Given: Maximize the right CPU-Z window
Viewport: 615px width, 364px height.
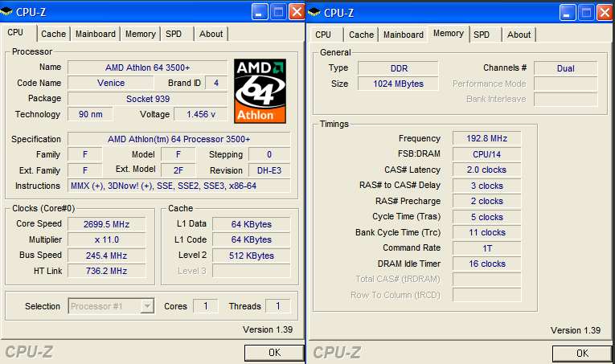Looking at the screenshot, I should click(x=586, y=13).
